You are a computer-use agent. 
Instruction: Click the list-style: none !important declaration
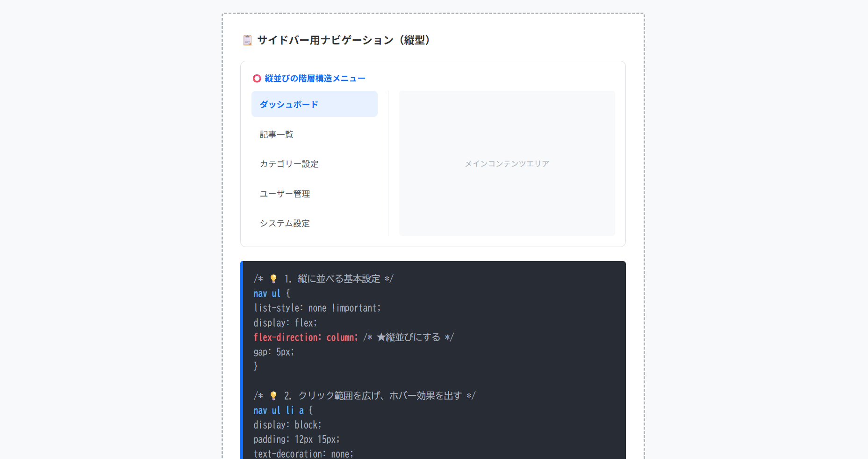[x=317, y=308]
